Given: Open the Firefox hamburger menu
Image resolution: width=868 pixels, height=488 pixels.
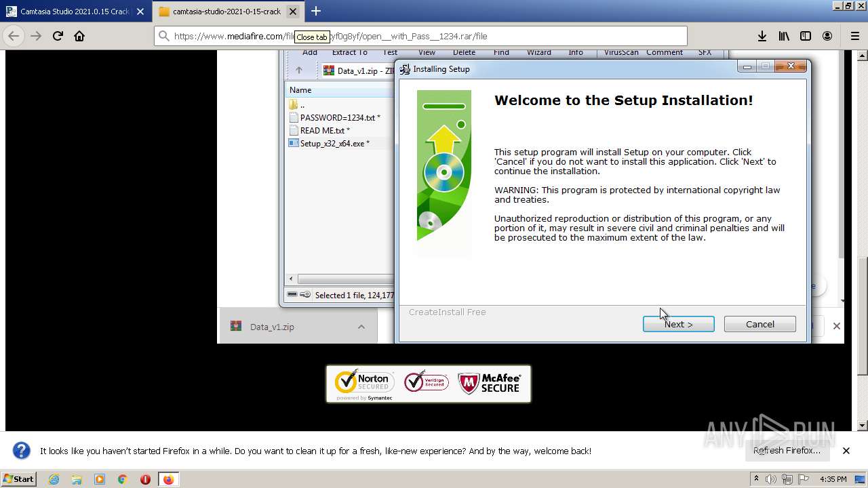Looking at the screenshot, I should click(854, 36).
